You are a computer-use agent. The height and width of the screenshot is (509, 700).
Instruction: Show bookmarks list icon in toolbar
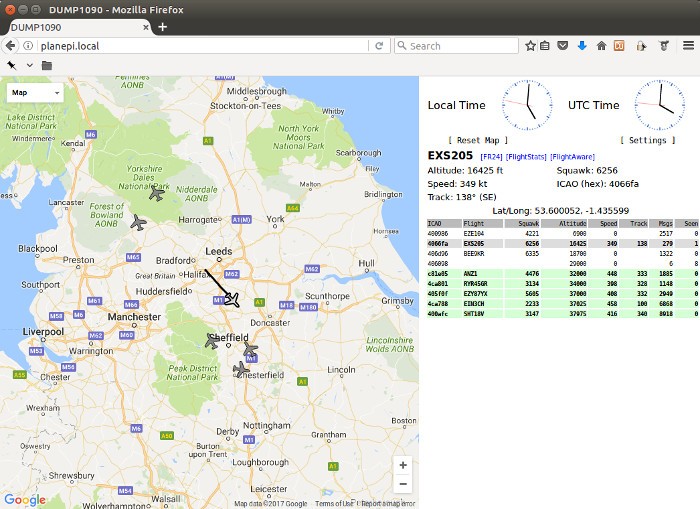click(545, 46)
